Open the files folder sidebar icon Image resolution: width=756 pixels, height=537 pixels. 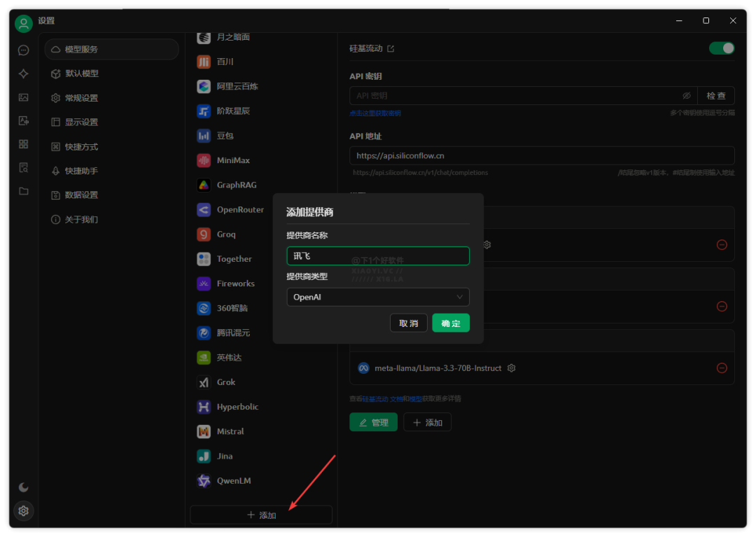pos(24,191)
